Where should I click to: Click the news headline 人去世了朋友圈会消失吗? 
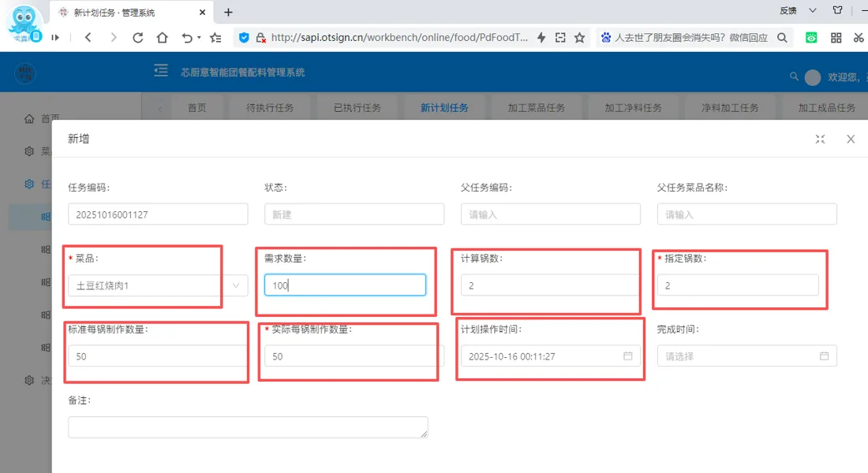coord(691,38)
